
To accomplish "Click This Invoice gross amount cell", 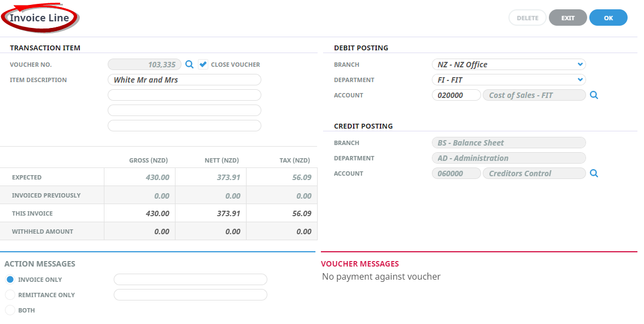I will [x=140, y=213].
